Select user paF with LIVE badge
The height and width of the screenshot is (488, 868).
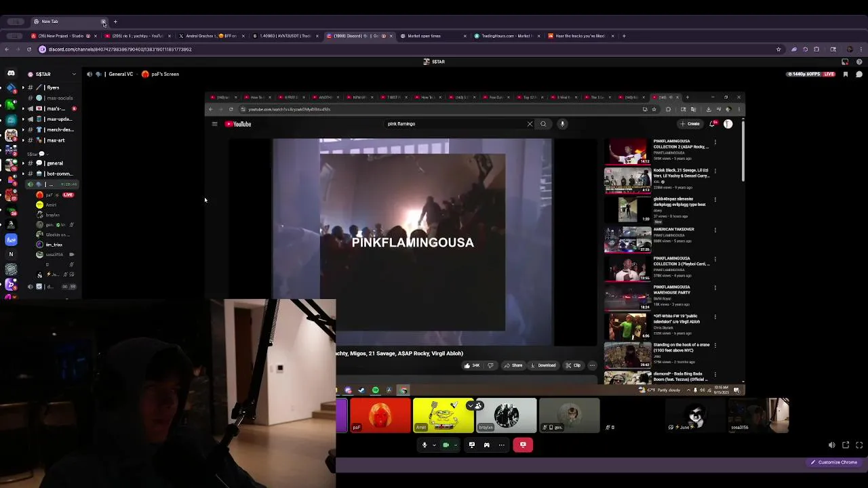56,195
